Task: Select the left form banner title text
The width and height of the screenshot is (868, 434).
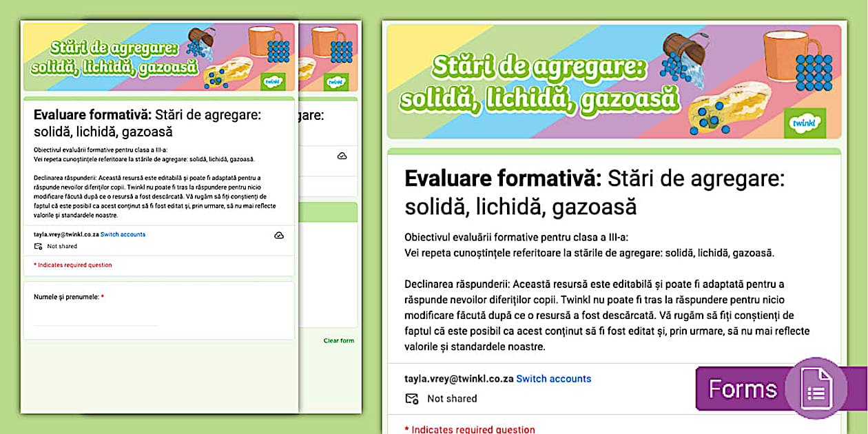Action: [114, 58]
